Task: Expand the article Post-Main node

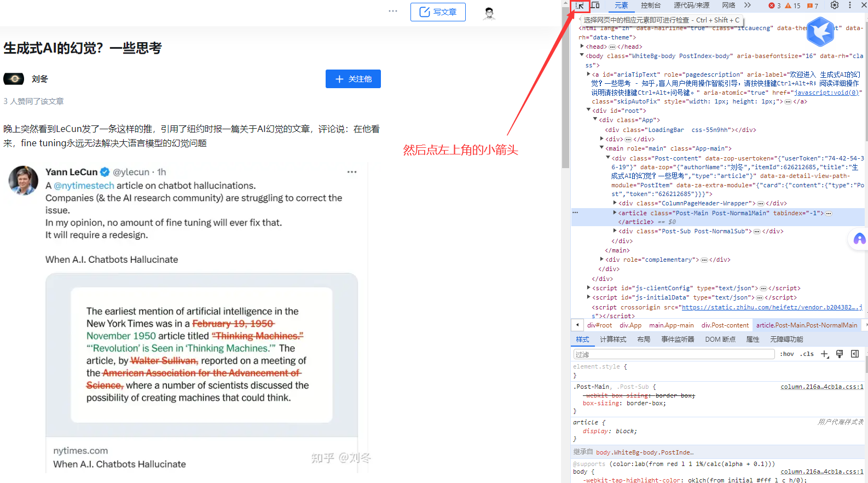Action: coord(615,212)
